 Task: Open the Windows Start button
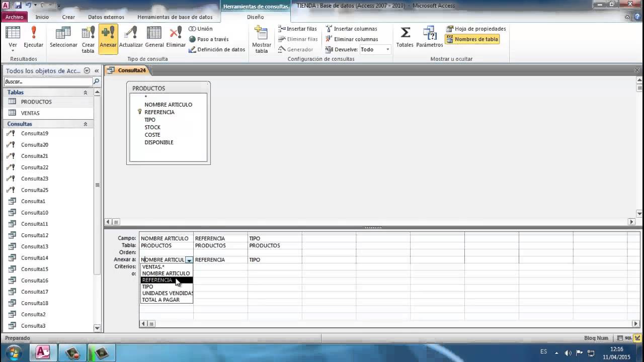coord(14,352)
